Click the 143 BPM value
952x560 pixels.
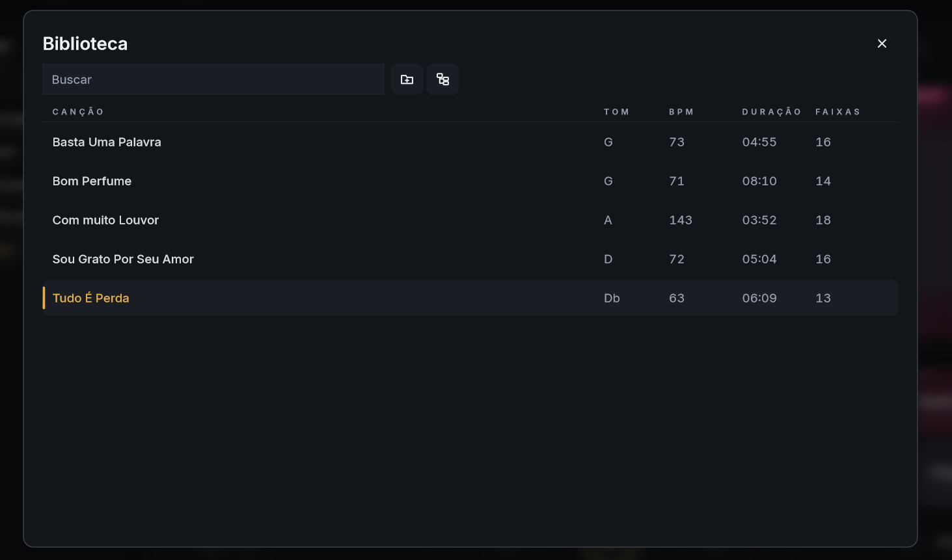tap(681, 220)
